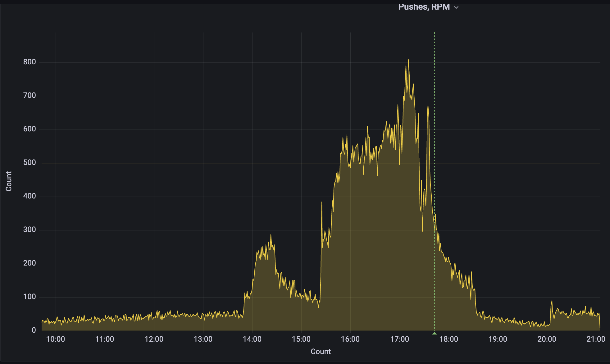Click the 19:00 time axis label
The height and width of the screenshot is (364, 610).
[498, 339]
